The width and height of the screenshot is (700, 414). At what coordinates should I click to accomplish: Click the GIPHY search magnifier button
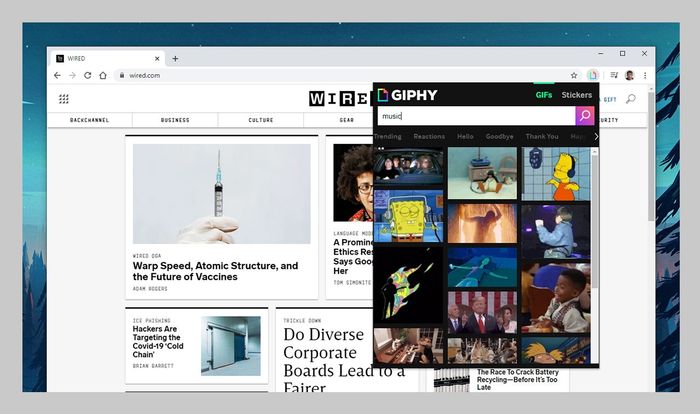[x=584, y=116]
